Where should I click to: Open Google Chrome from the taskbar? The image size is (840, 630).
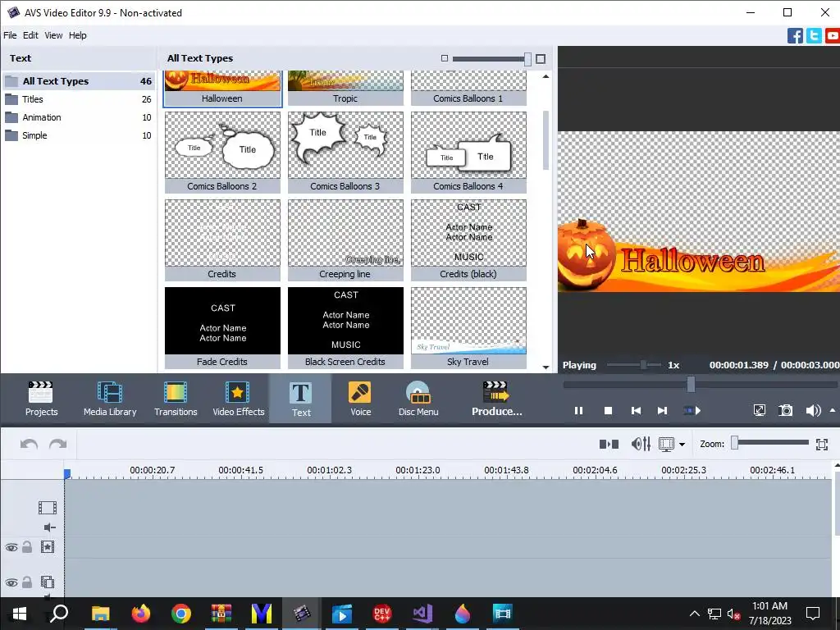coord(181,614)
